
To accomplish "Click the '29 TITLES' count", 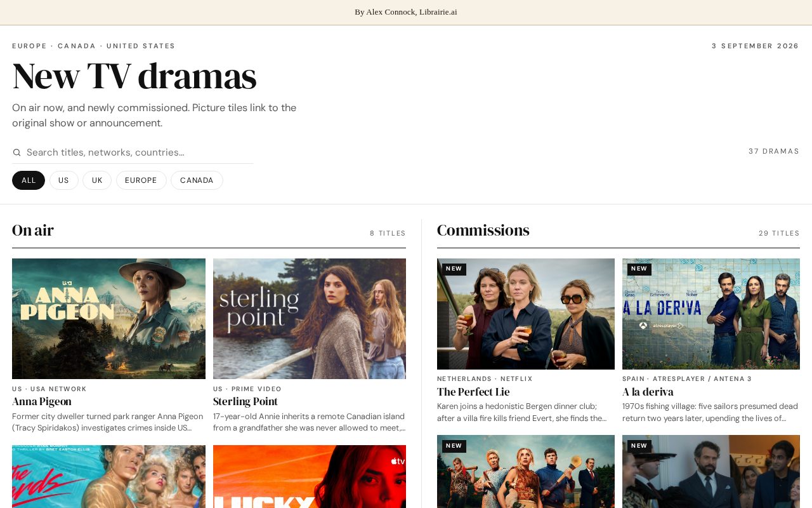I will coord(779,234).
